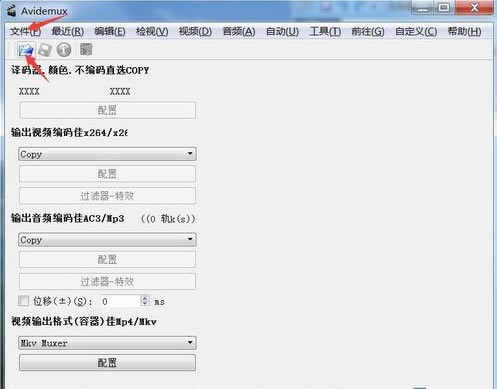This screenshot has width=497, height=389.
Task: Click the film strip toolbar icon
Action: [x=86, y=50]
